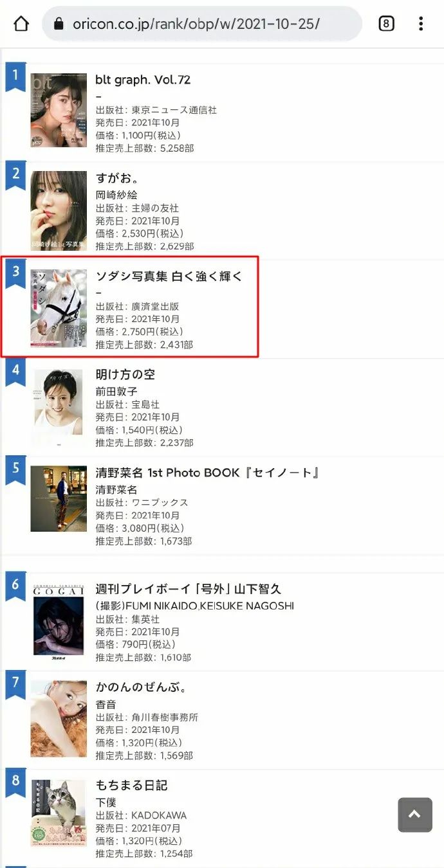Open 週刊プレイボーイ「号外」山下智久 title

(189, 589)
